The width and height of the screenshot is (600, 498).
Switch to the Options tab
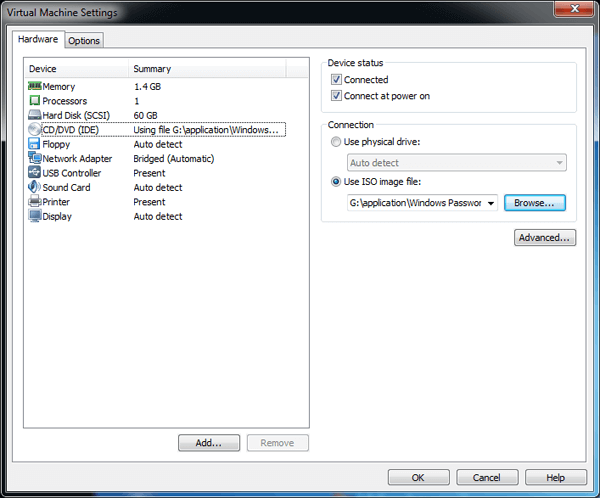pyautogui.click(x=84, y=41)
